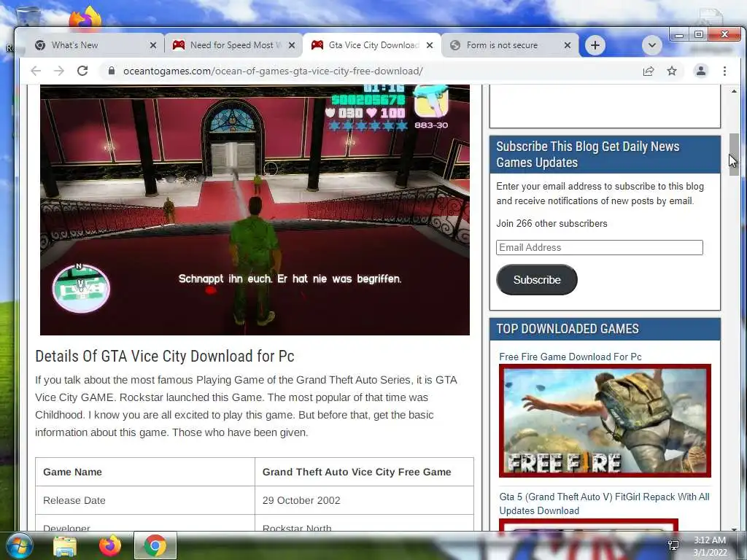Expand the tab search dropdown

tap(651, 45)
